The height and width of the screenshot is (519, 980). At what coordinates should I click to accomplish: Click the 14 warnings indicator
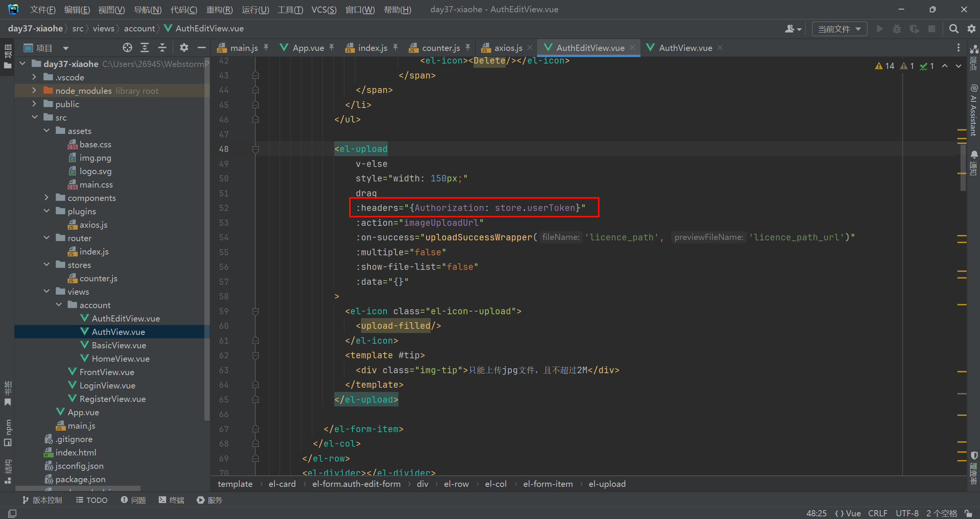(x=885, y=66)
